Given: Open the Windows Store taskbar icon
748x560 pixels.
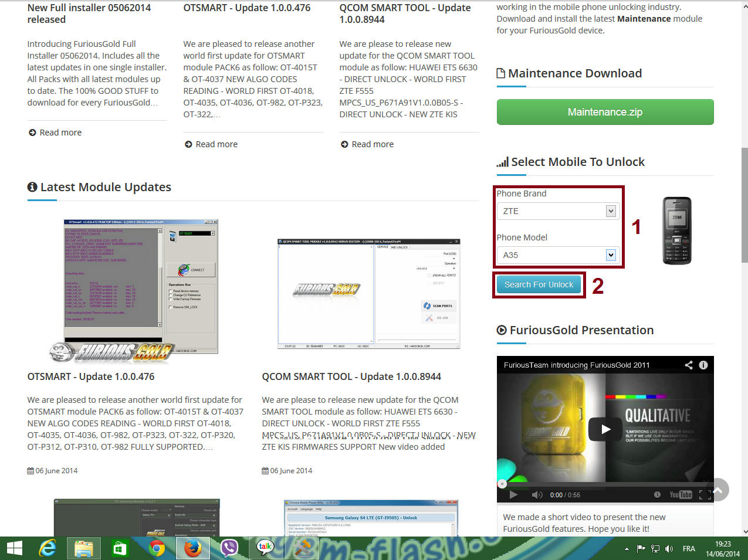Looking at the screenshot, I should tap(120, 548).
